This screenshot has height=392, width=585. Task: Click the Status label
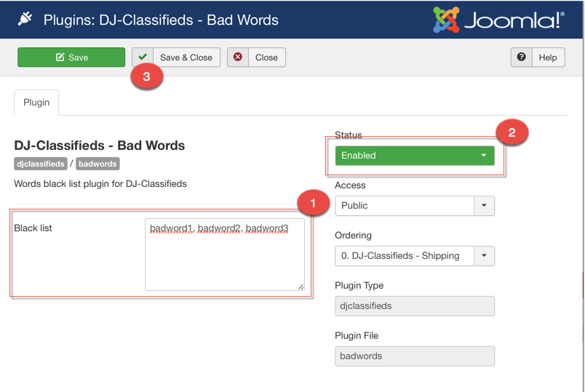[348, 135]
